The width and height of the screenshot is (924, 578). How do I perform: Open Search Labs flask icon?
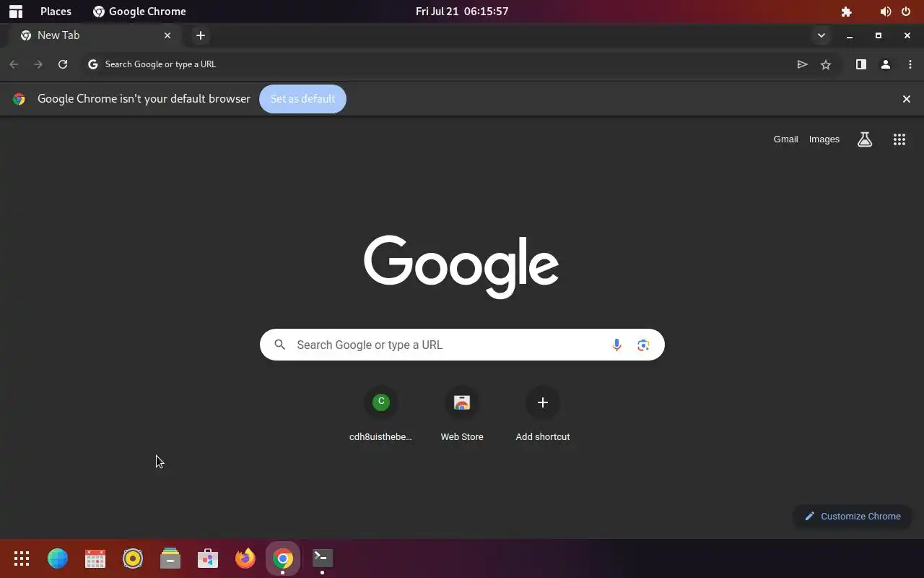865,139
